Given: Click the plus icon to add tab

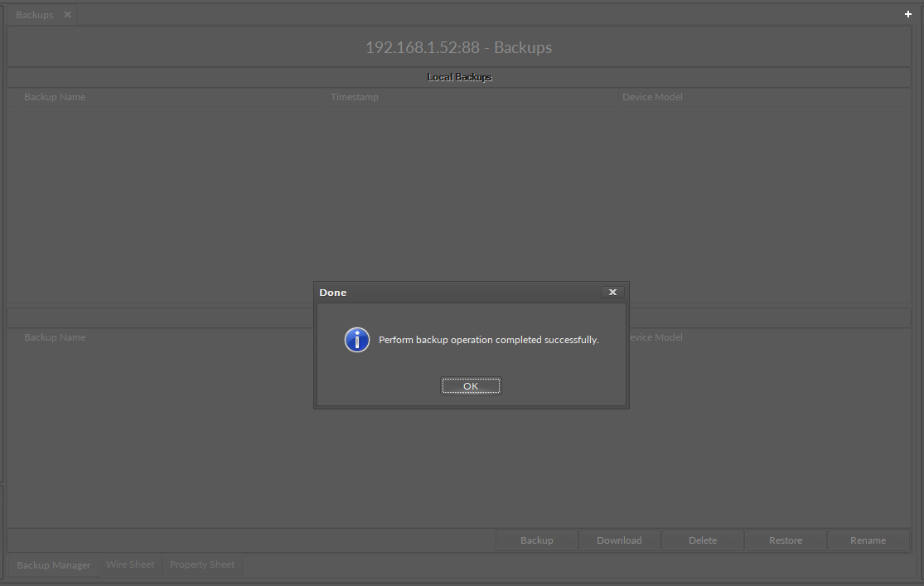Looking at the screenshot, I should tap(908, 15).
